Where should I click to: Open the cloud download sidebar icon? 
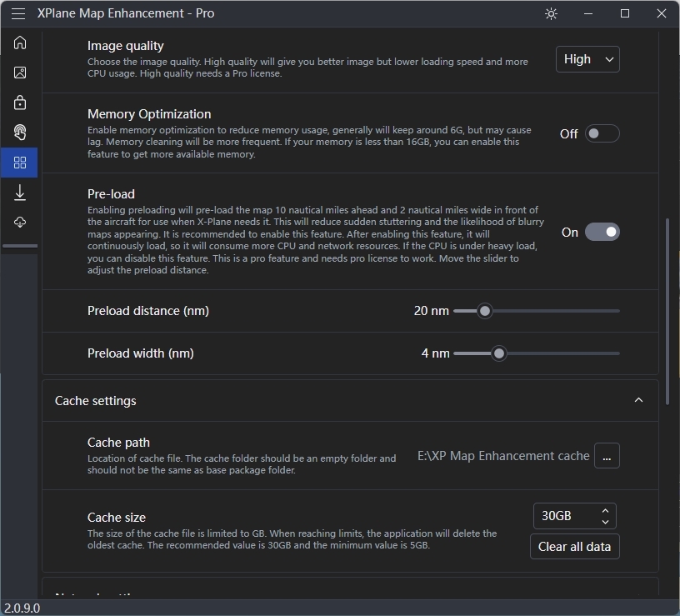(20, 222)
